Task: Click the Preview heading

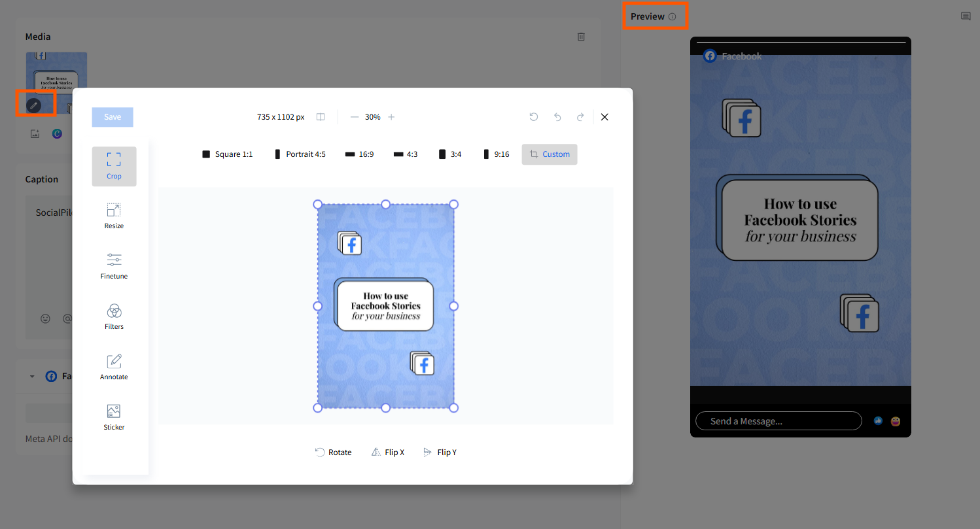Action: click(648, 16)
